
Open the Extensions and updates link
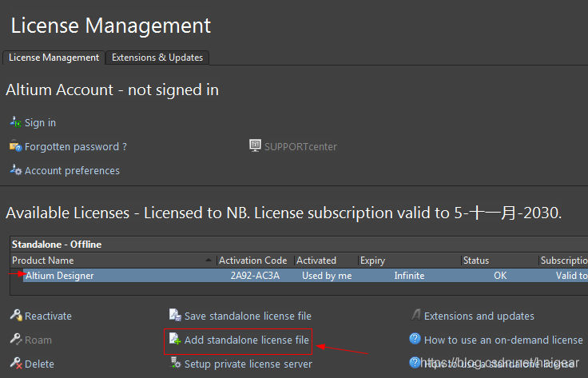pos(479,316)
